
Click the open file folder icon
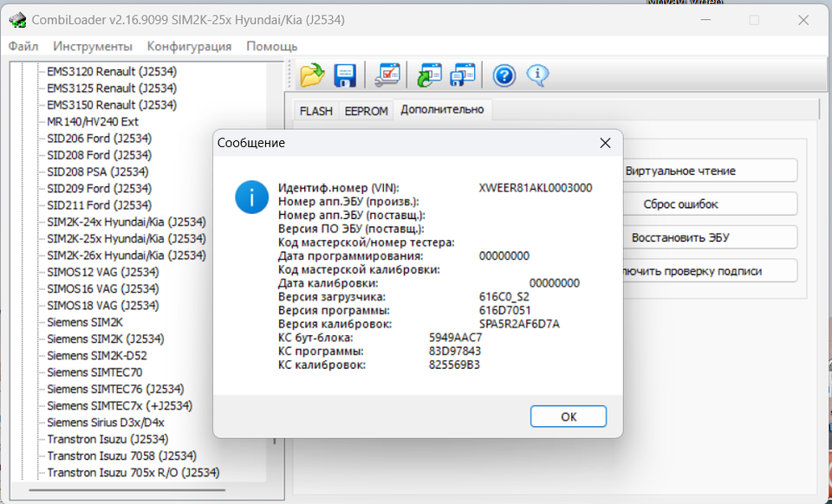click(313, 74)
